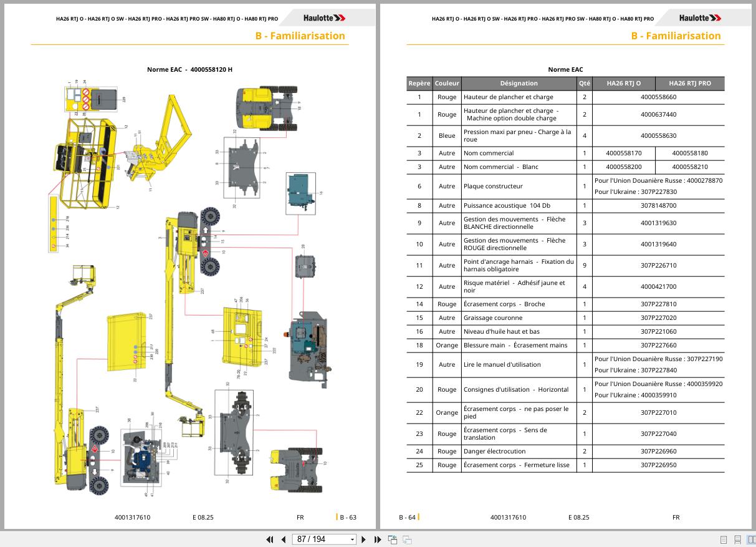The image size is (756, 547).
Task: Select part number 307P226950
Action: [x=658, y=465]
